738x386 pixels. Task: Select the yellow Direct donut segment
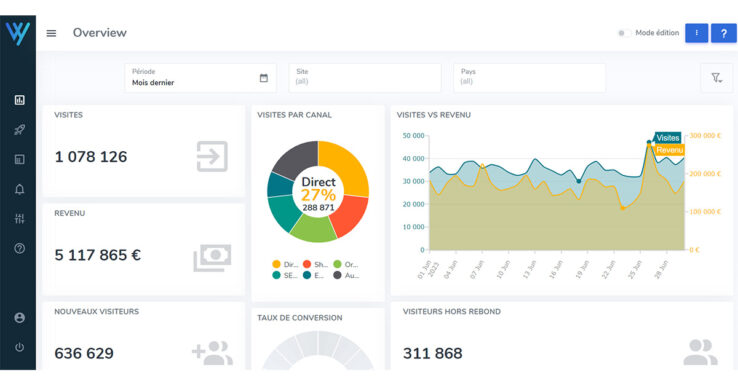pos(346,166)
